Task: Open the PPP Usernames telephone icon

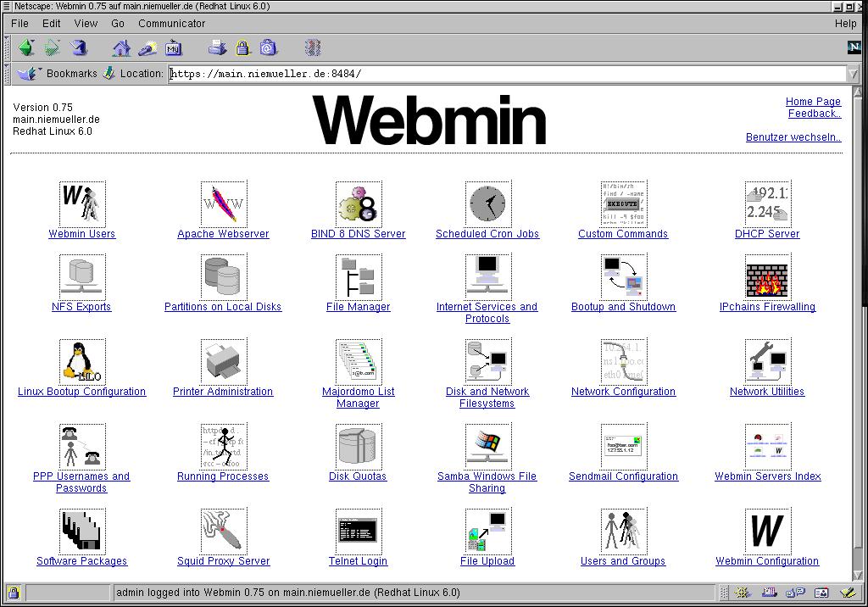Action: [82, 447]
